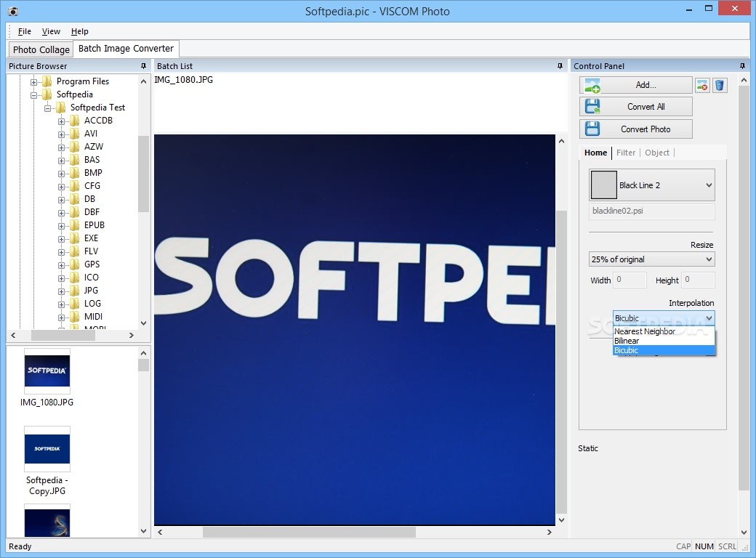Expand the ACCDB folder tree node
This screenshot has width=756, height=558.
(x=62, y=121)
